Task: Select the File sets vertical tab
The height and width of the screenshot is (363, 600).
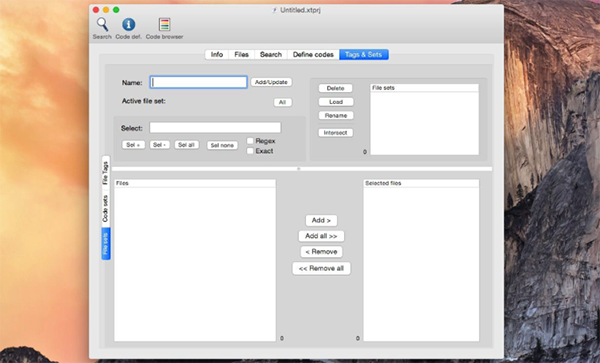Action: [x=106, y=244]
